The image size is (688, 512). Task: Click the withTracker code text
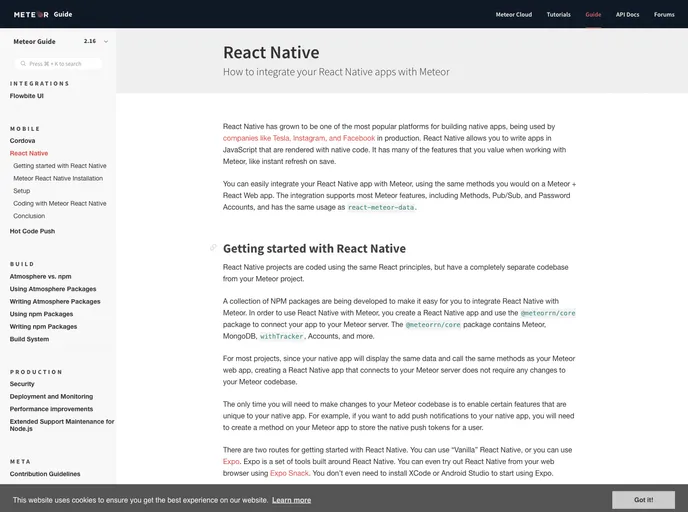281,336
